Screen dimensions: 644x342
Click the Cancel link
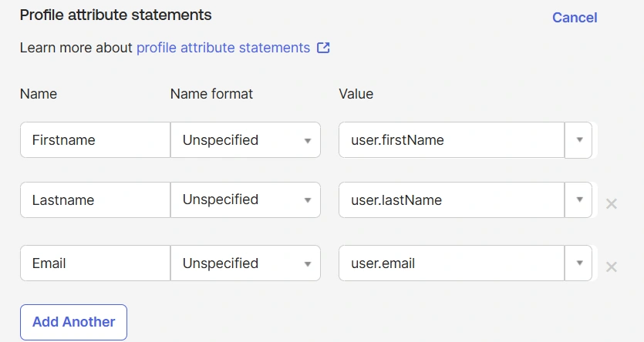(x=575, y=18)
